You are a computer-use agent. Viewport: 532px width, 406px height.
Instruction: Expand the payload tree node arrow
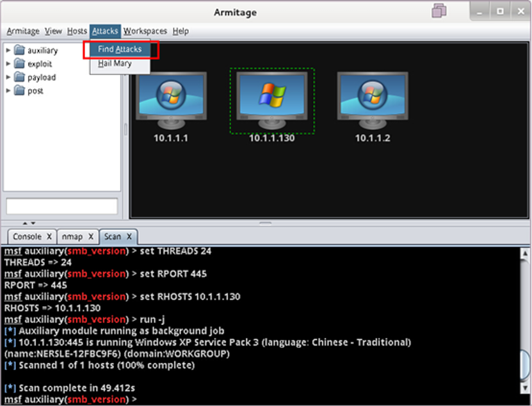pyautogui.click(x=8, y=77)
